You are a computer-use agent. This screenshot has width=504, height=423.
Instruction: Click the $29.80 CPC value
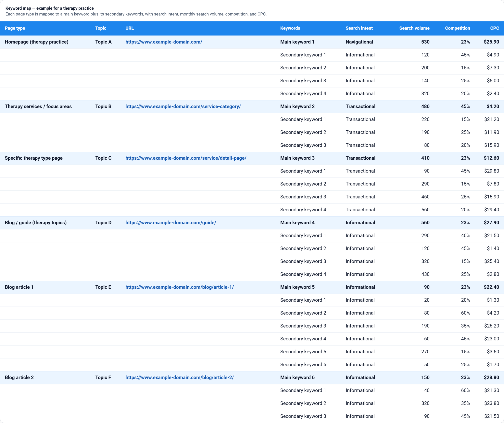pyautogui.click(x=492, y=171)
